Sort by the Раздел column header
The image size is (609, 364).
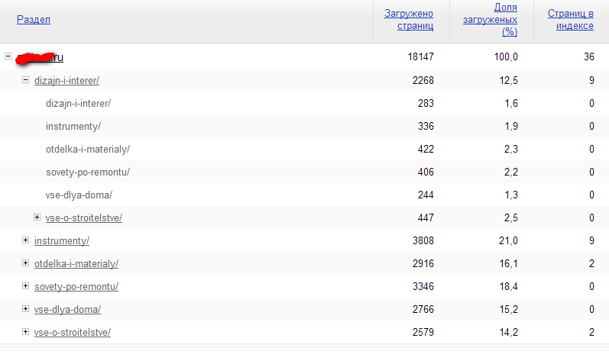click(x=33, y=20)
